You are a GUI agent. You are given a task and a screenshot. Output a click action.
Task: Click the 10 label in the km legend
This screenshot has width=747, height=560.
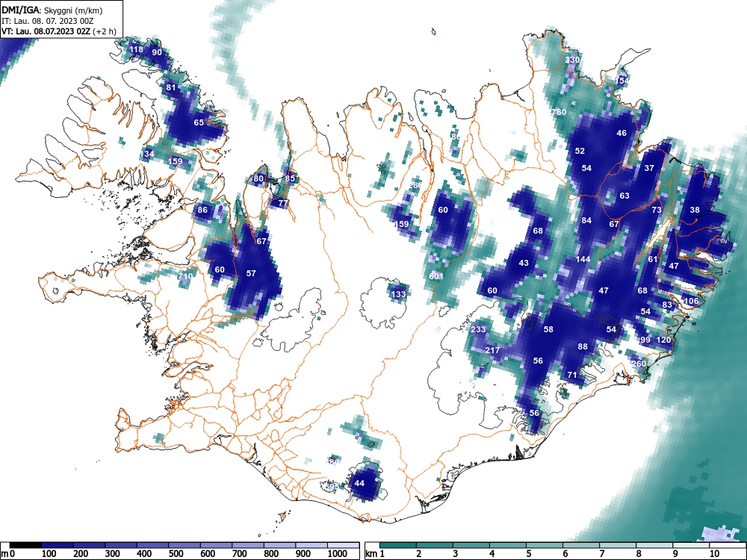(x=713, y=554)
